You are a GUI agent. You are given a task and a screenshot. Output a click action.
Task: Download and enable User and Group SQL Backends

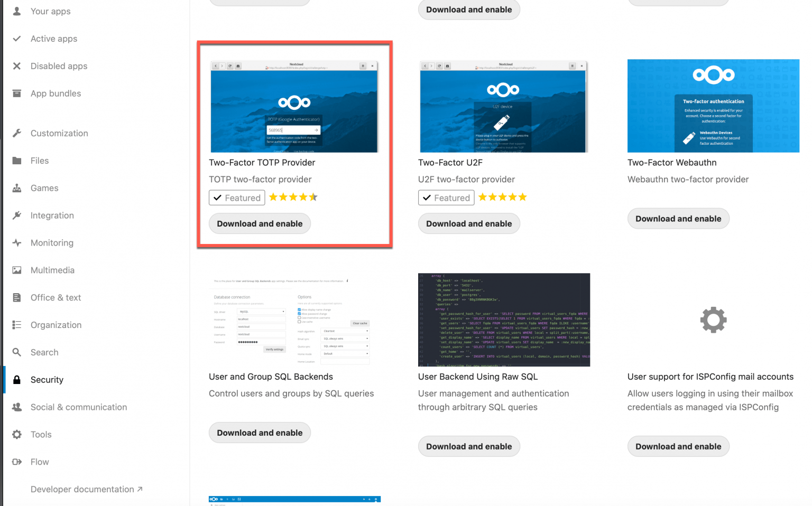(260, 433)
